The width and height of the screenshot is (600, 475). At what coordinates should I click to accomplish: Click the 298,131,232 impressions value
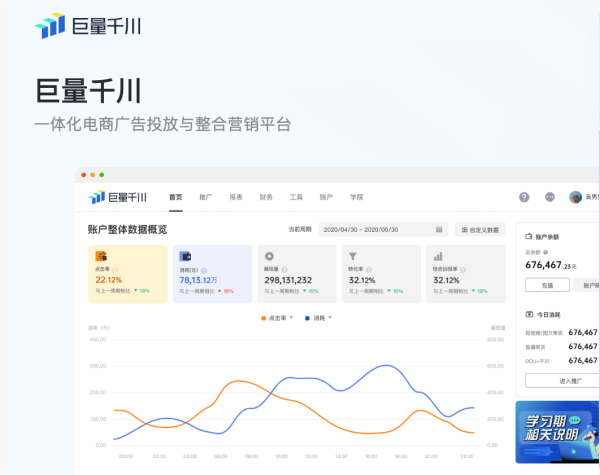point(288,280)
